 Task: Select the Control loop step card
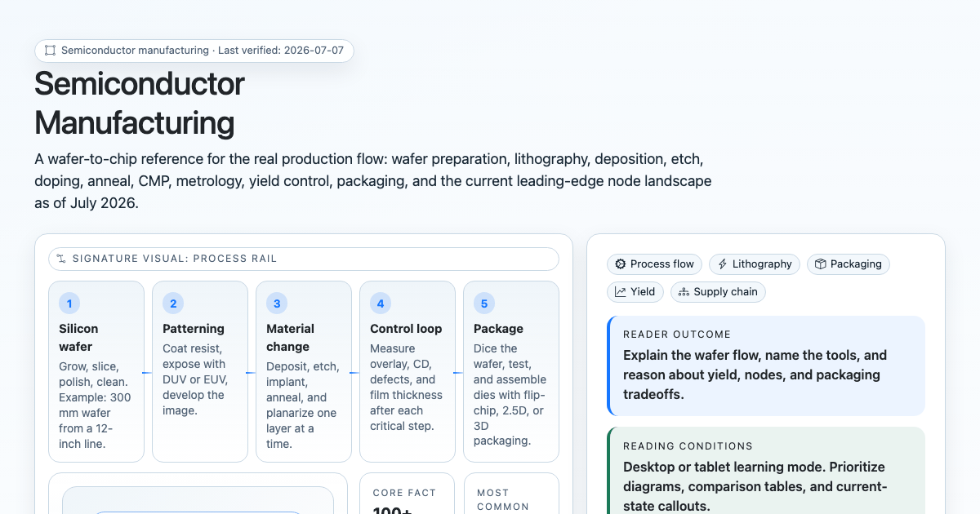tap(408, 372)
